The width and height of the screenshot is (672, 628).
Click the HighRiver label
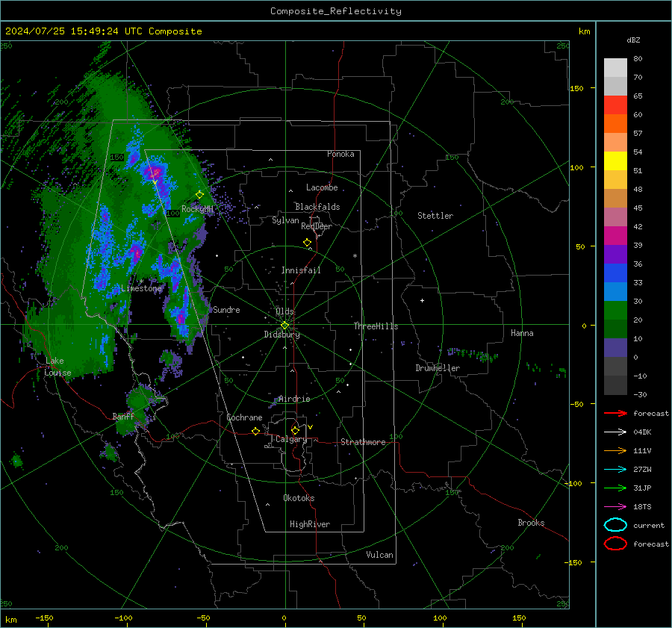coord(310,524)
